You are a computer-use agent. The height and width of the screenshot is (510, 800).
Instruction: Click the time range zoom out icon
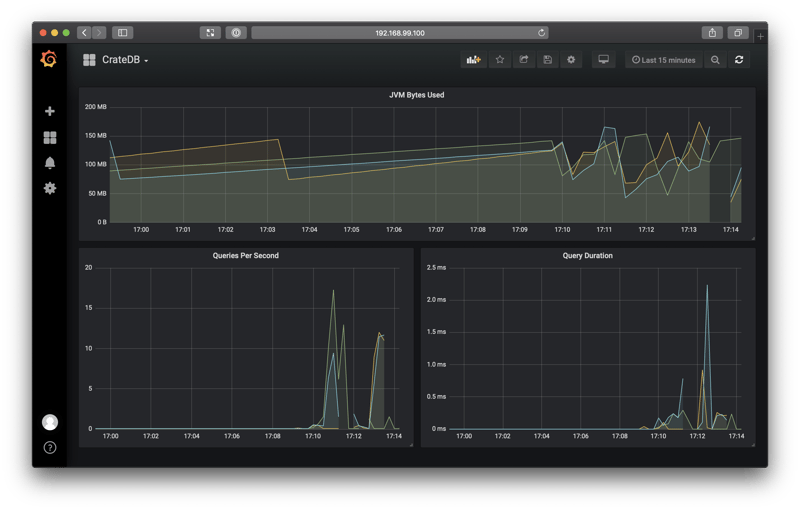coord(715,60)
